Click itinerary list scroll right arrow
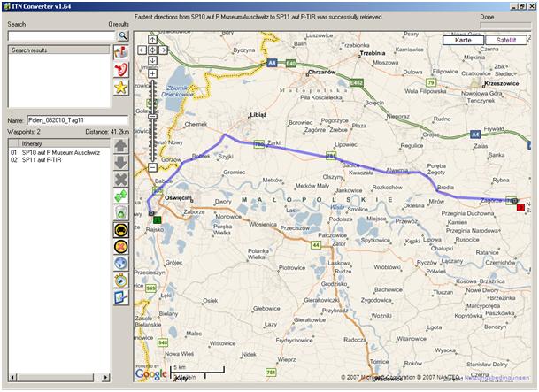 click(x=106, y=378)
